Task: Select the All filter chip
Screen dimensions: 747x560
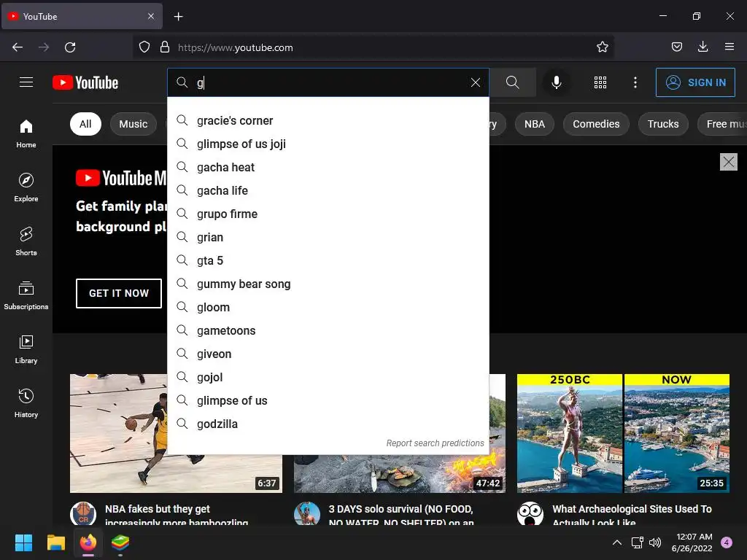Action: click(85, 124)
